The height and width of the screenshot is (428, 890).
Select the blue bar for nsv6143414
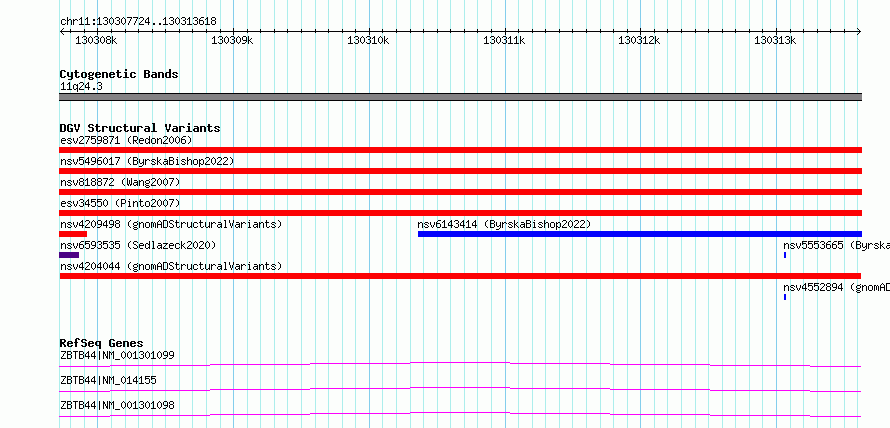[x=640, y=234]
